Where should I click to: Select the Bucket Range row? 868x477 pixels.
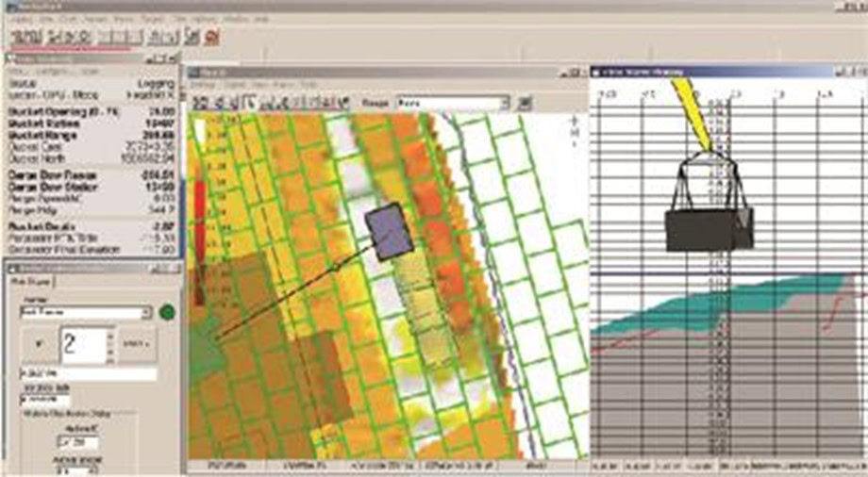[92, 136]
